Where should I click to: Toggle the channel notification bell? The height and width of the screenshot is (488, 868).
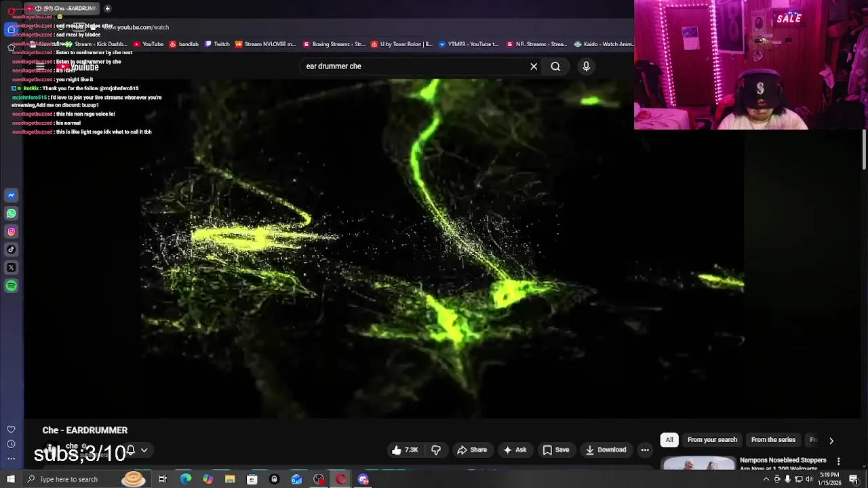coord(130,450)
